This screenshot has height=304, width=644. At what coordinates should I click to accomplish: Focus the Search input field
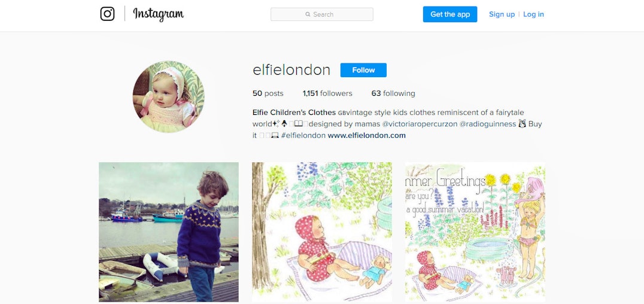(322, 14)
